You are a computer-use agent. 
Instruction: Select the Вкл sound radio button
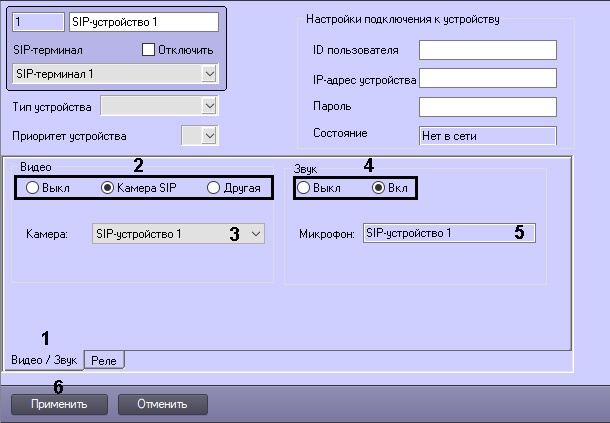[378, 187]
